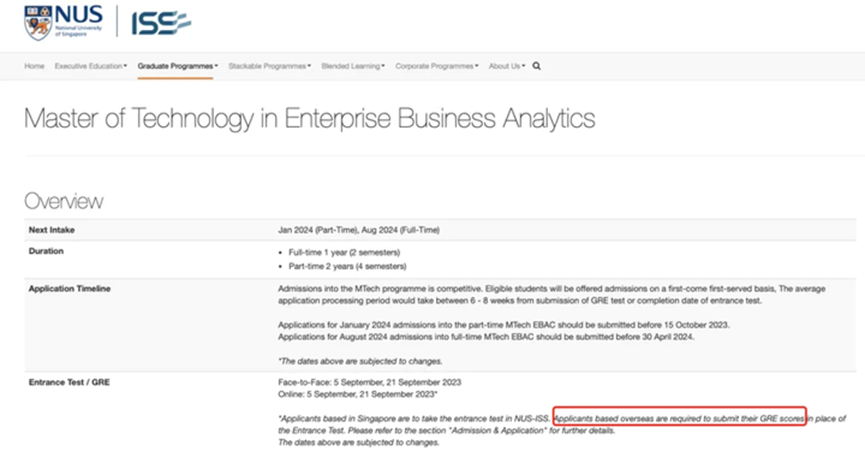Expand Stackable Programmes navigation menu

coord(269,66)
